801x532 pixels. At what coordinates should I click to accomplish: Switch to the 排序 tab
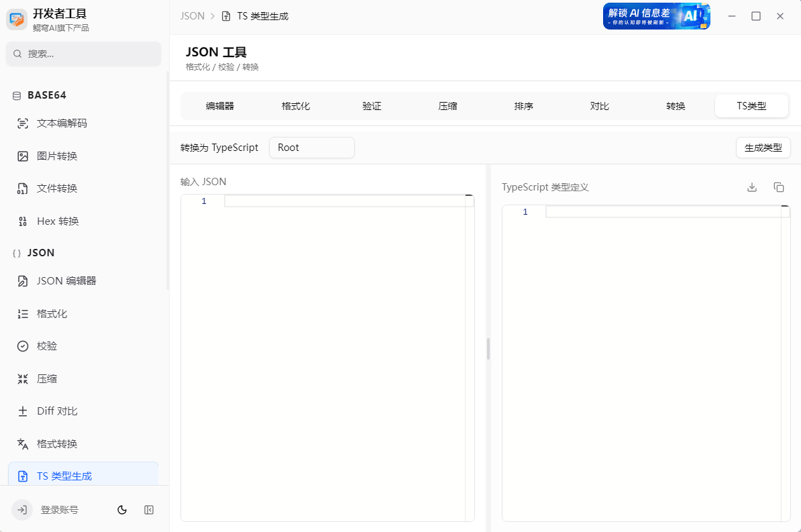pos(523,105)
